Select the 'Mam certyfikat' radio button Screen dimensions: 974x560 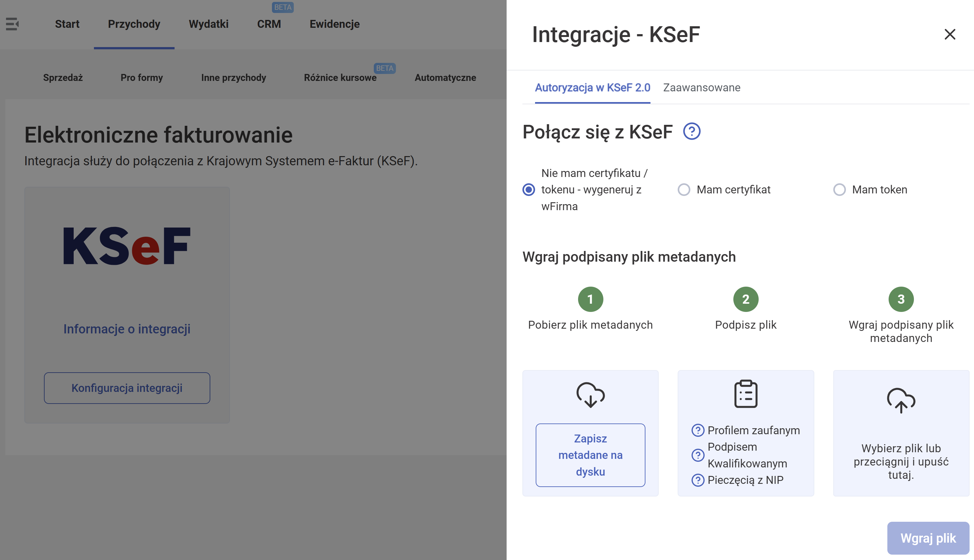tap(683, 190)
